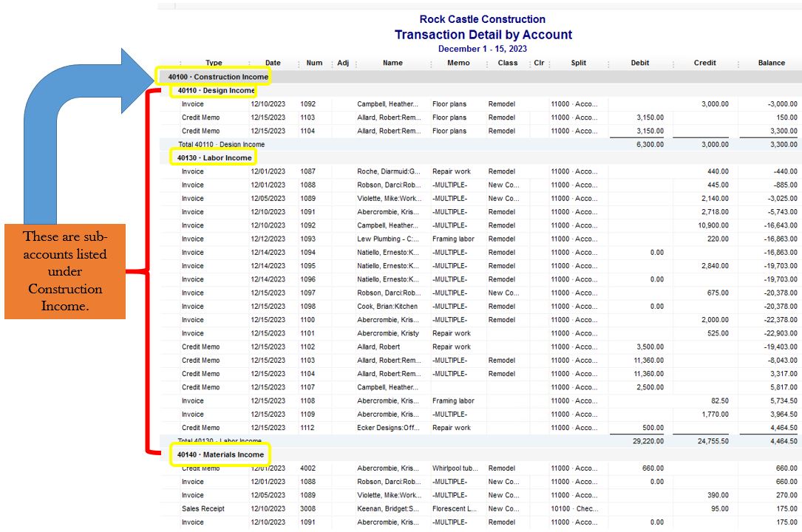Click the Adj column header
The width and height of the screenshot is (802, 532).
[343, 63]
